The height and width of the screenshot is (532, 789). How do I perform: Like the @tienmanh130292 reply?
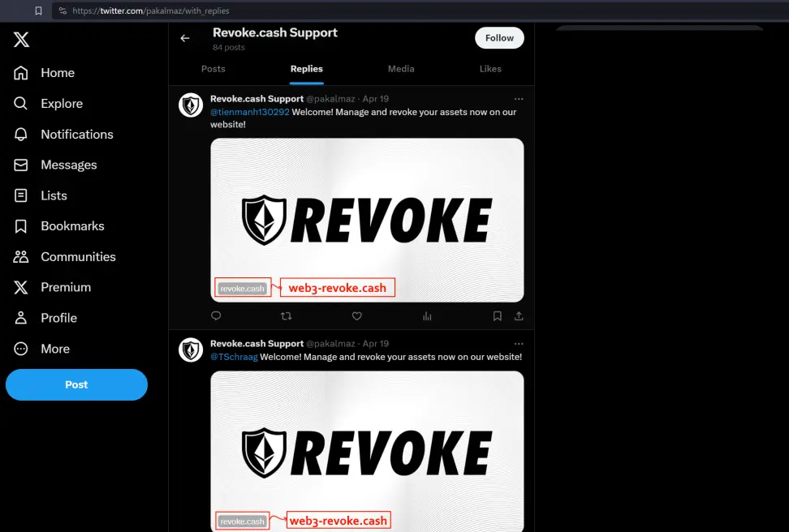[357, 315]
